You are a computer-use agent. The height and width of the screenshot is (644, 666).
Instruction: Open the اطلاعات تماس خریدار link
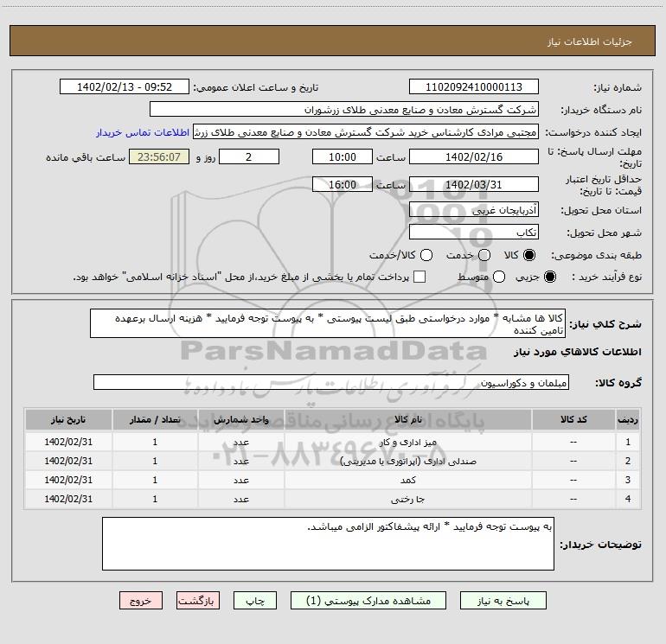(143, 132)
